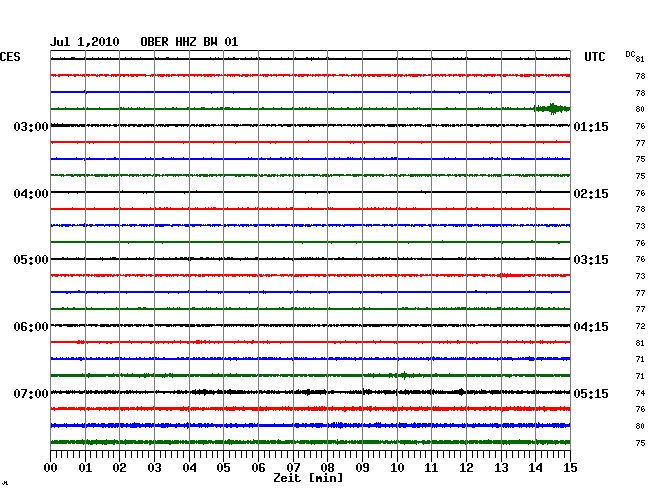The width and height of the screenshot is (650, 494).
Task: Click the 07 minute axis tick label
Action: click(293, 468)
